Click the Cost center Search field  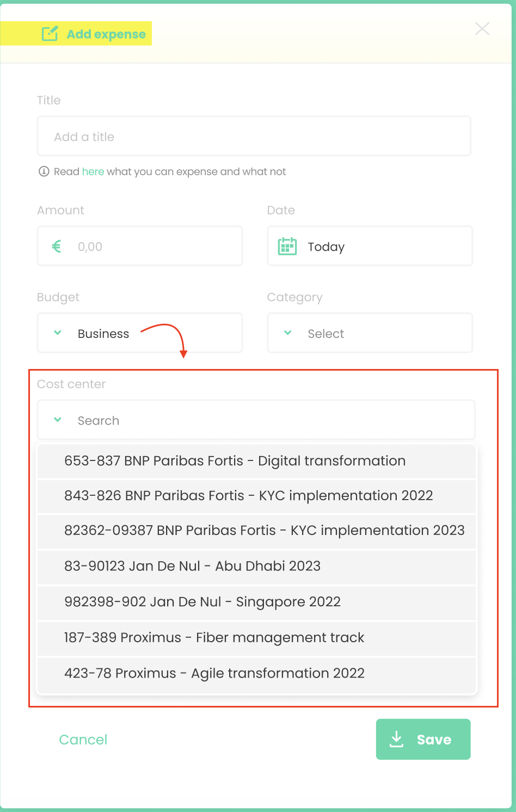click(256, 420)
